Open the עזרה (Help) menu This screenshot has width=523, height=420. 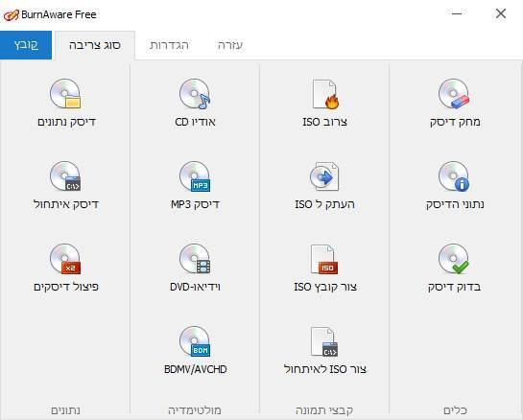coord(230,45)
